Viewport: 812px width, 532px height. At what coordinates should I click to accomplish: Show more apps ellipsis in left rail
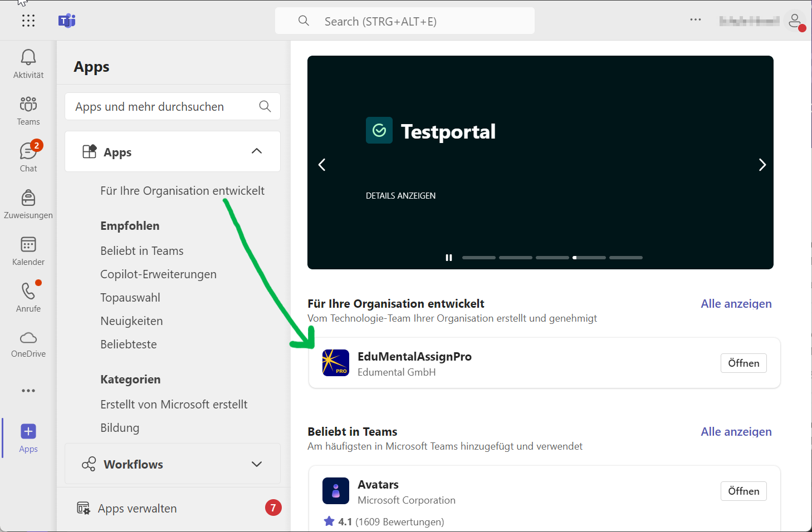tap(28, 391)
